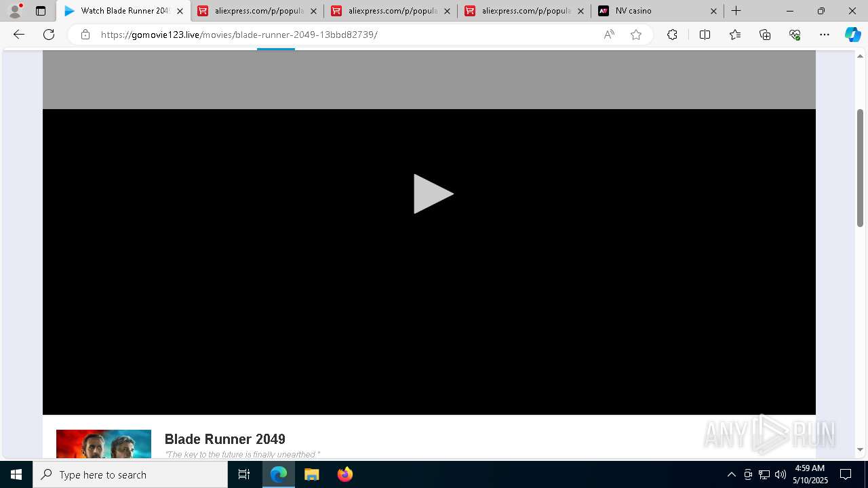Open the notification center
This screenshot has height=488, width=868.
tap(846, 474)
